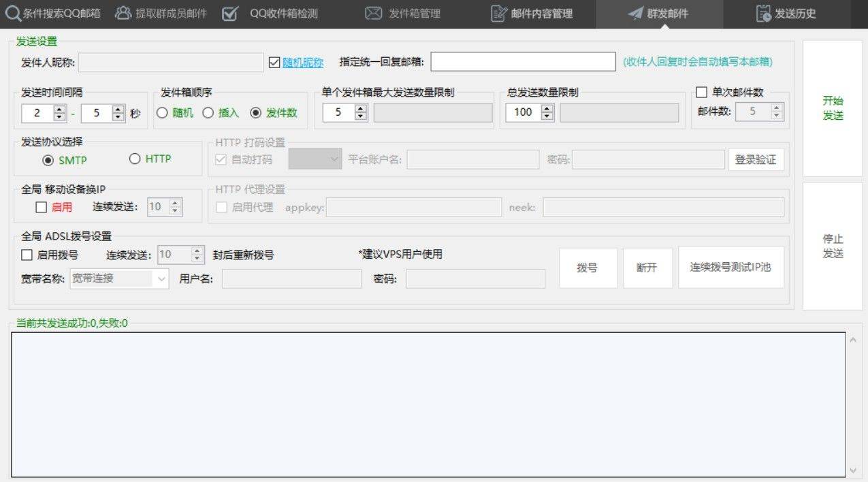Click the clipboard clock icon for 发送历史
This screenshot has height=482, width=868.
click(x=764, y=13)
